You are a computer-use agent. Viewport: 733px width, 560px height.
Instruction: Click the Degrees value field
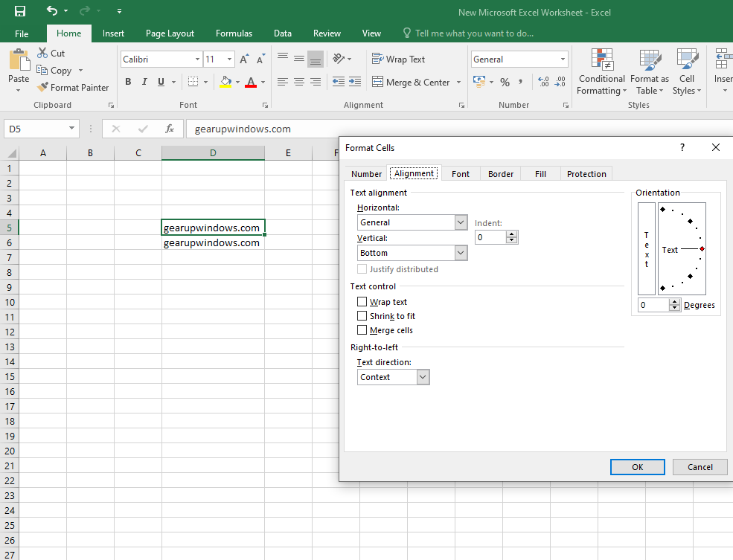click(x=653, y=305)
